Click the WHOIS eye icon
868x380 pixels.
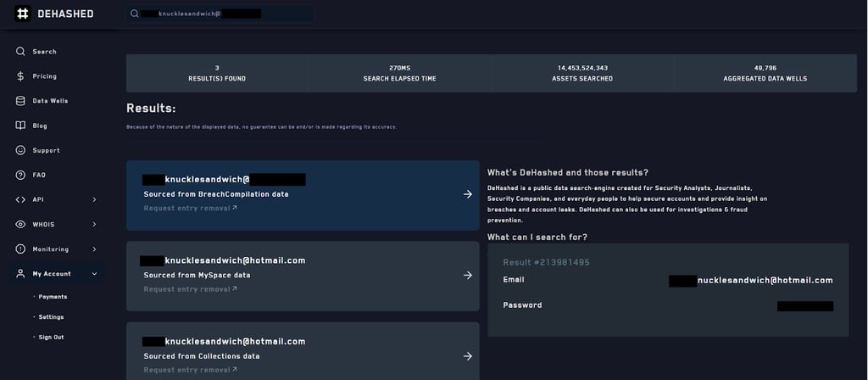click(20, 224)
